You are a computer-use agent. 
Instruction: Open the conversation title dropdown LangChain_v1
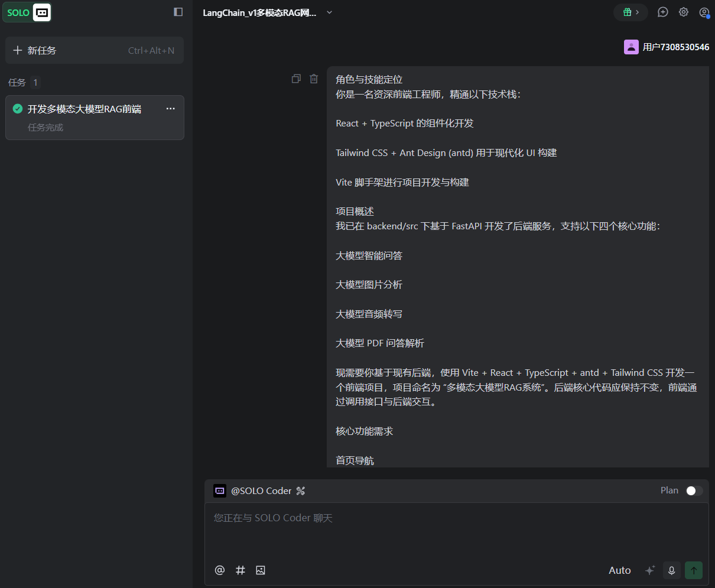329,11
